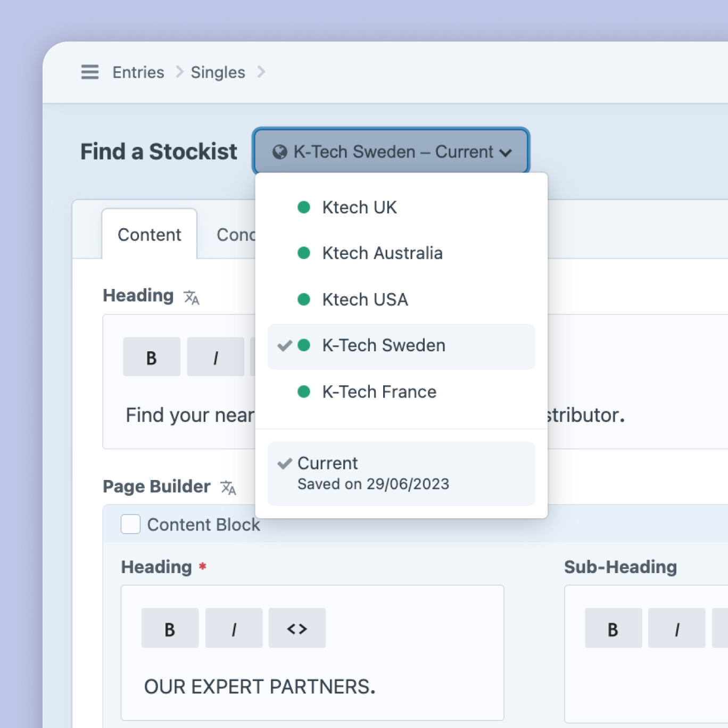Viewport: 728px width, 728px height.
Task: Toggle bold in Sub-Heading editor
Action: coord(613,628)
